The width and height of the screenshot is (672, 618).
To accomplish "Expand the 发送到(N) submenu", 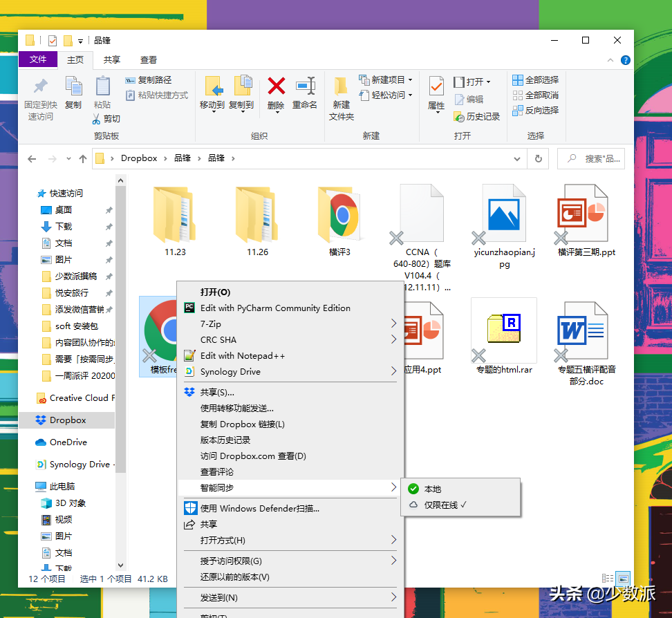I will click(x=393, y=597).
